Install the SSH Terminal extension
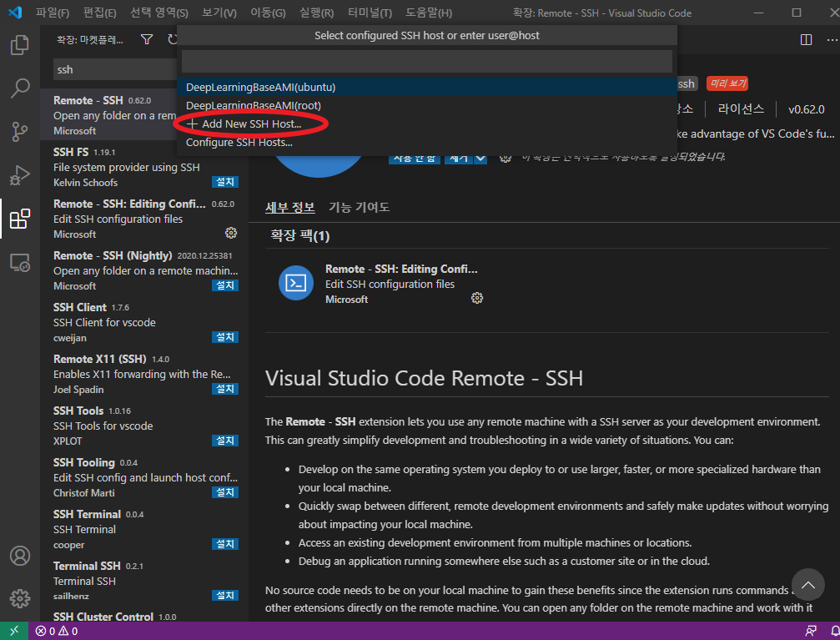The width and height of the screenshot is (840, 640). tap(225, 544)
